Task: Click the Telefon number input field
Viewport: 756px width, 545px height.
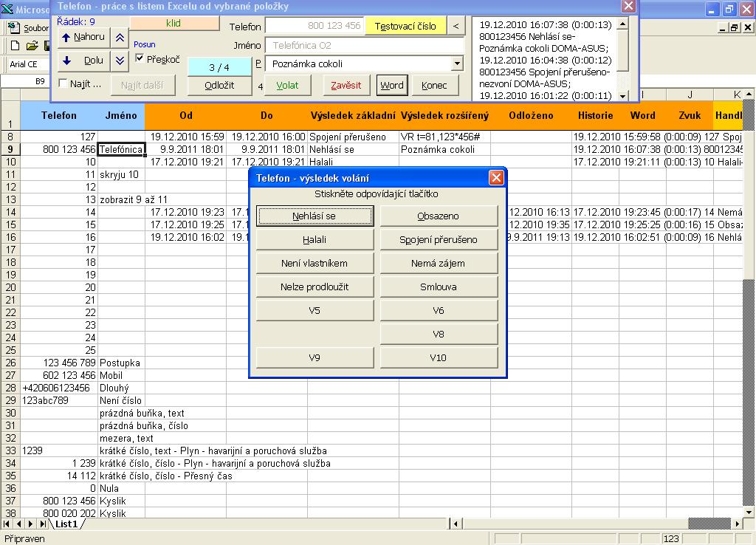Action: click(315, 26)
